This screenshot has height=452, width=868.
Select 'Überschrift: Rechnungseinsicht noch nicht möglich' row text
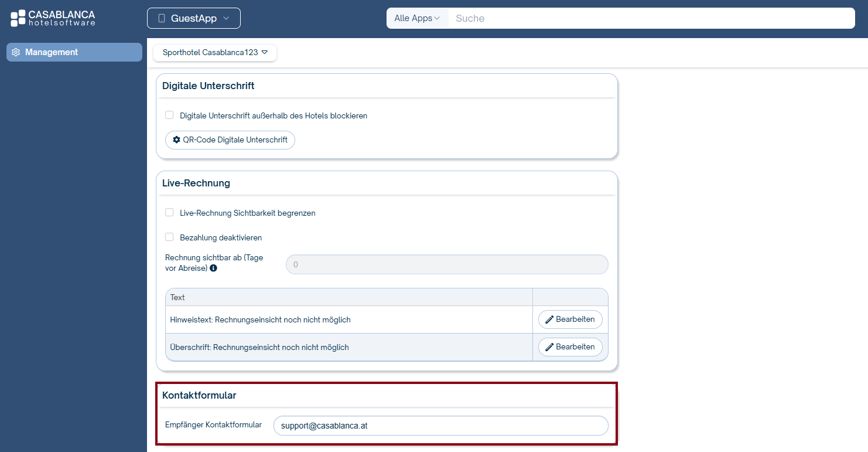click(x=259, y=348)
